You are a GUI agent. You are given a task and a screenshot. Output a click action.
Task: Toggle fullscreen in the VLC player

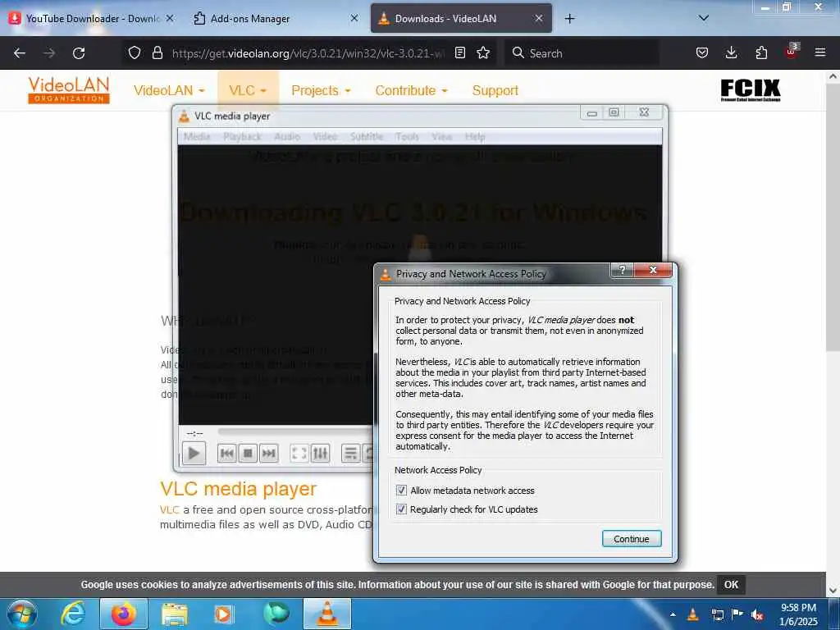tap(299, 453)
